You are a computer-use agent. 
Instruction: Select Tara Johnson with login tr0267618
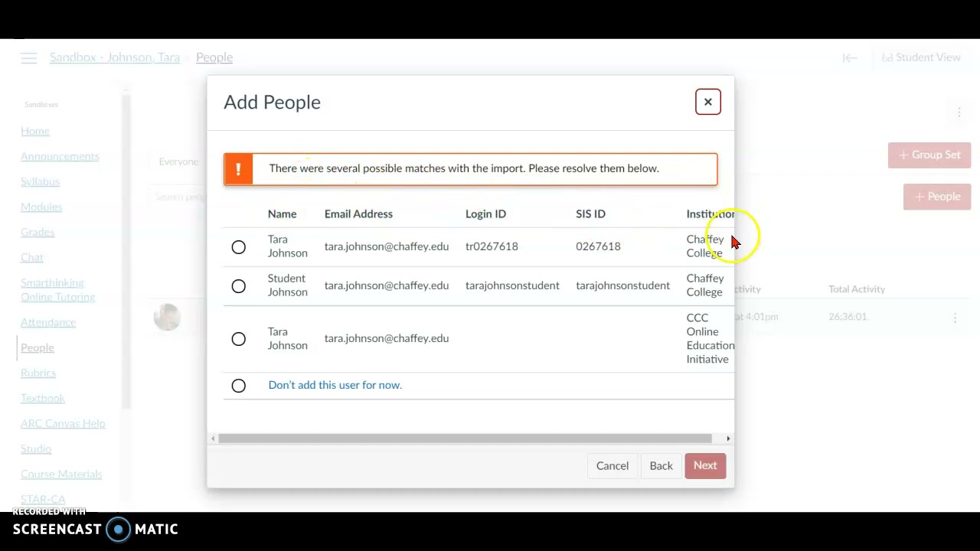239,247
